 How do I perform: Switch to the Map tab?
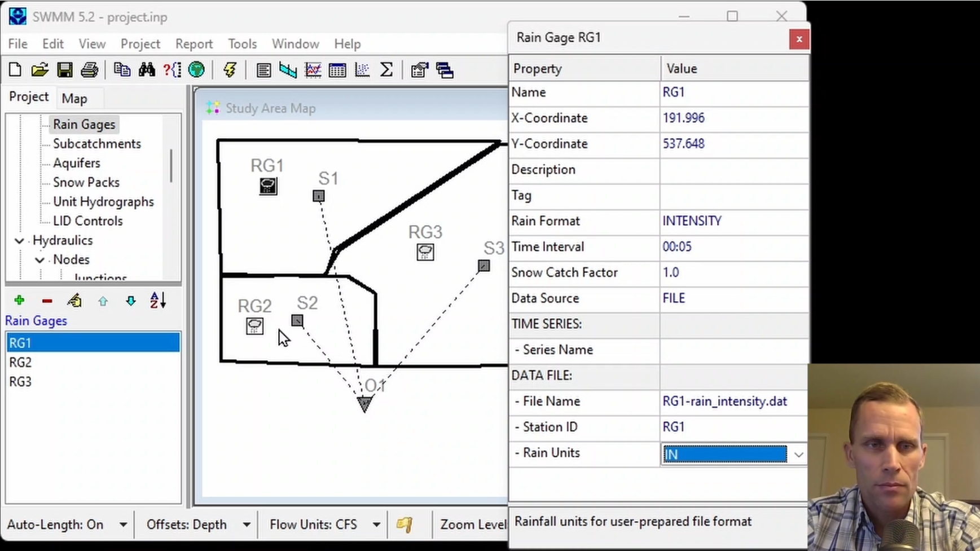74,99
